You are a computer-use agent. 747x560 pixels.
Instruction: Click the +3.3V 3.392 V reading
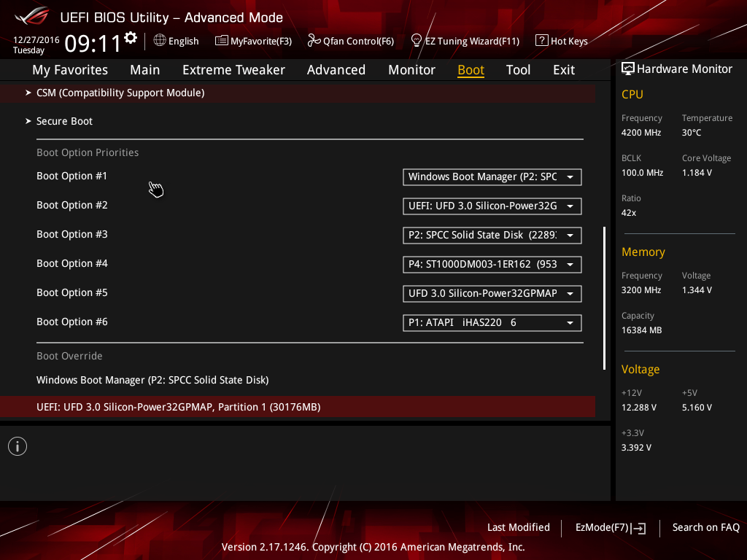tap(636, 448)
